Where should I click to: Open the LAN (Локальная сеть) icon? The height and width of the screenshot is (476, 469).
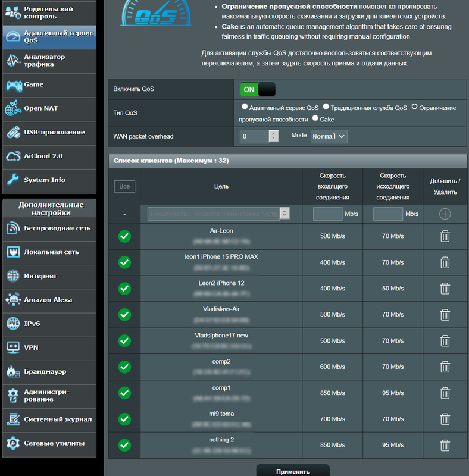tap(13, 252)
